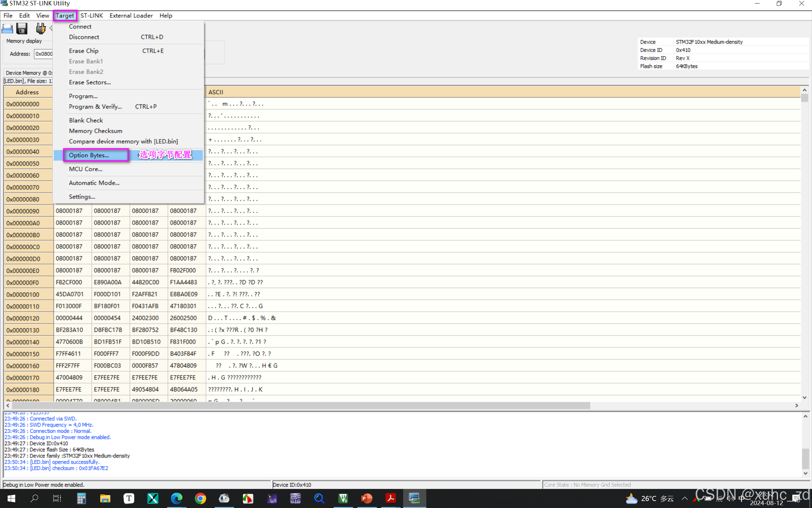
Task: Click the Open file toolbar icon
Action: (x=7, y=29)
